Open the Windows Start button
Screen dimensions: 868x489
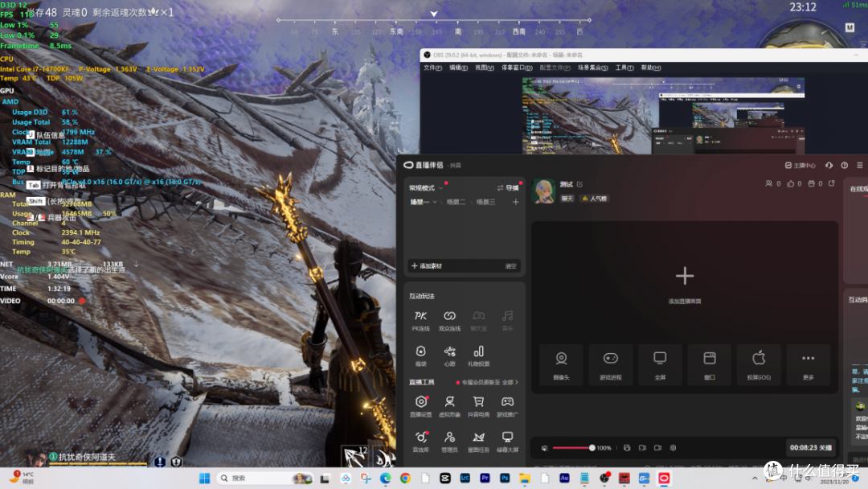pyautogui.click(x=204, y=478)
